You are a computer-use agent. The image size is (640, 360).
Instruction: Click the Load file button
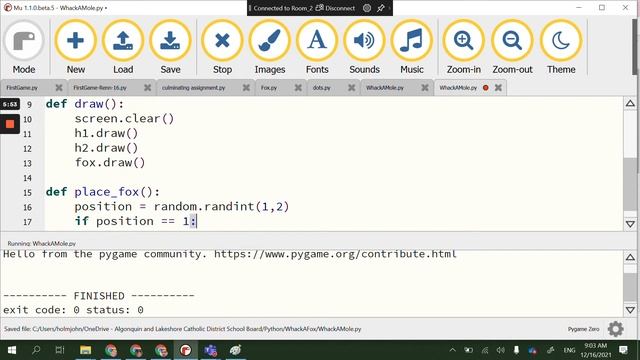tap(123, 47)
